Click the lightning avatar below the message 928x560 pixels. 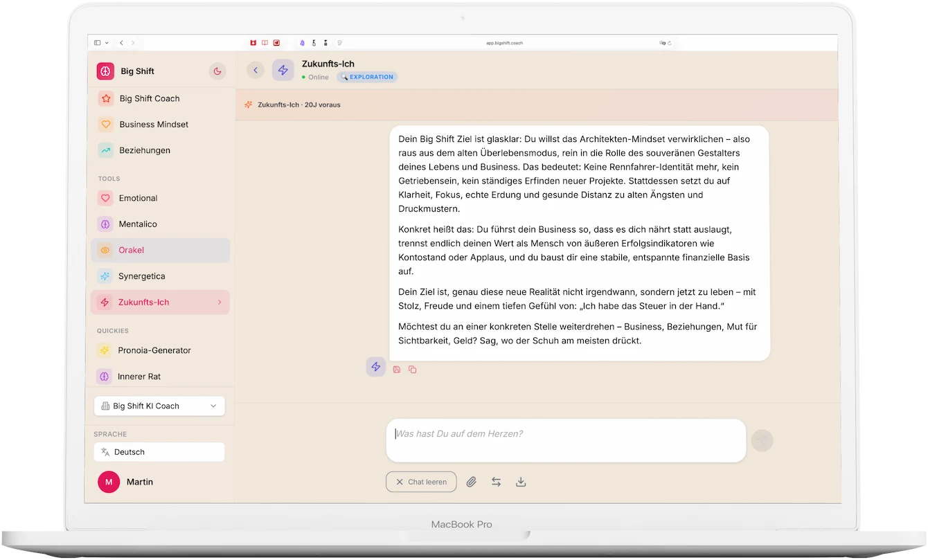click(x=375, y=367)
